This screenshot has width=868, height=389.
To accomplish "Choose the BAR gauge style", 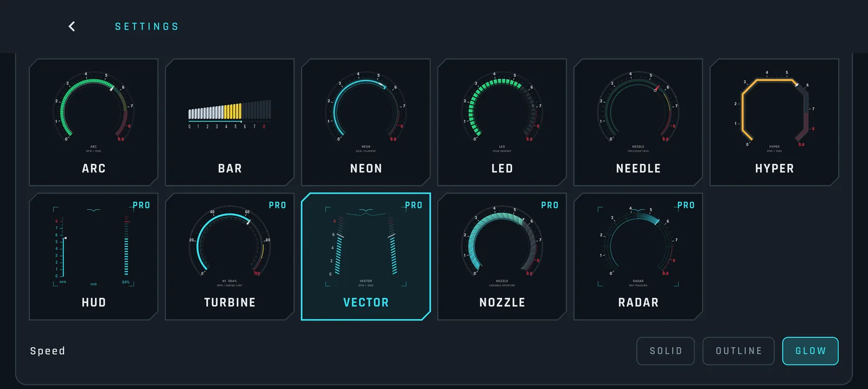I will 229,123.
